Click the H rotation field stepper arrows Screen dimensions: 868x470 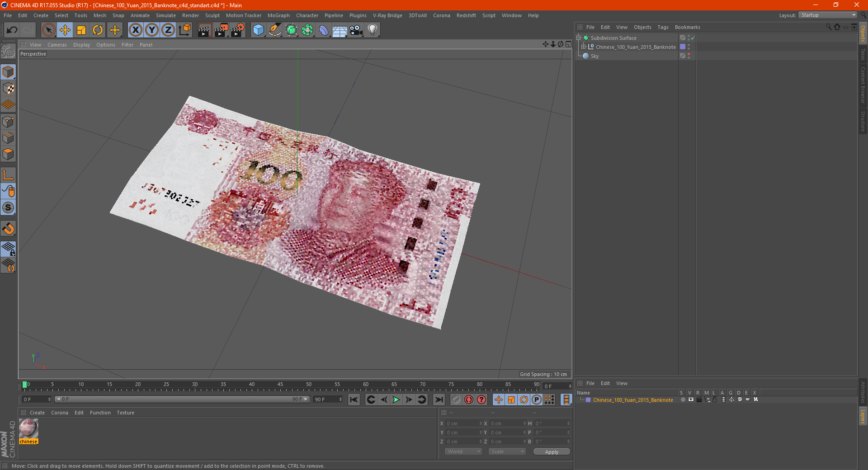pos(568,423)
